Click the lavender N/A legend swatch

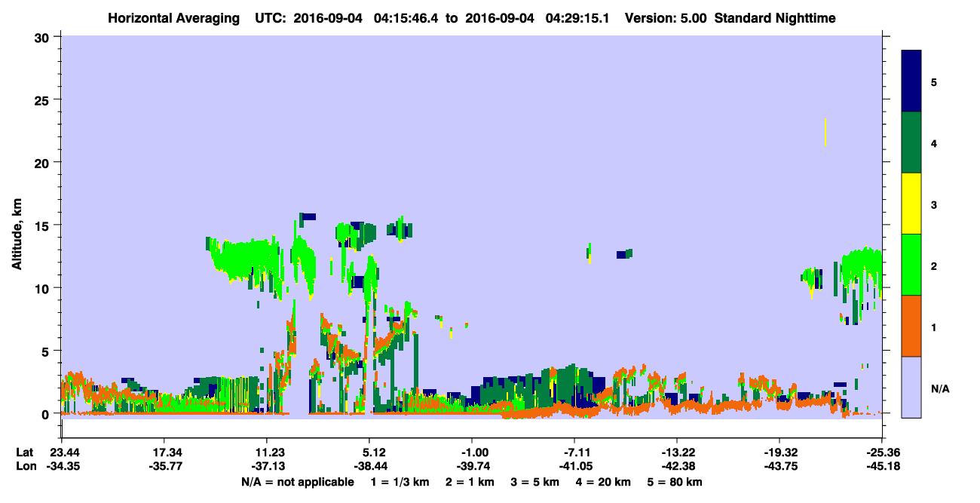[911, 387]
